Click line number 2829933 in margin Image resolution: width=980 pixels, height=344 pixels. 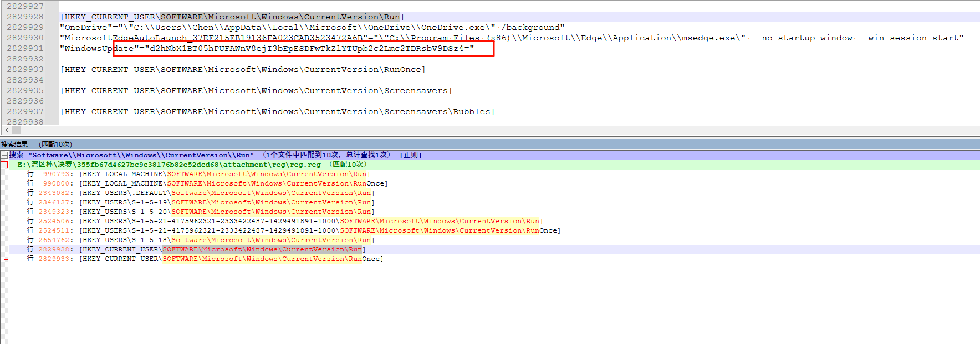point(25,69)
